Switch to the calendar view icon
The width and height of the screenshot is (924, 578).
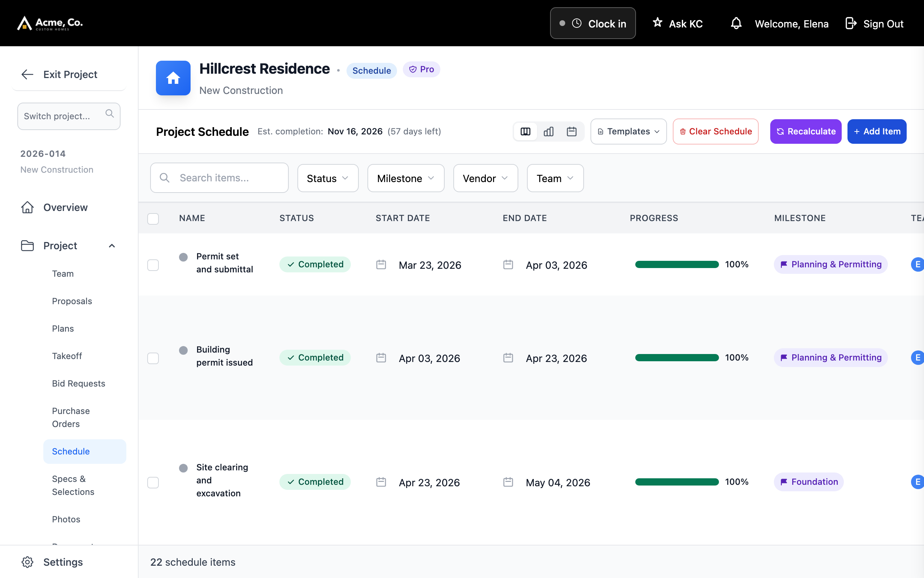tap(571, 131)
